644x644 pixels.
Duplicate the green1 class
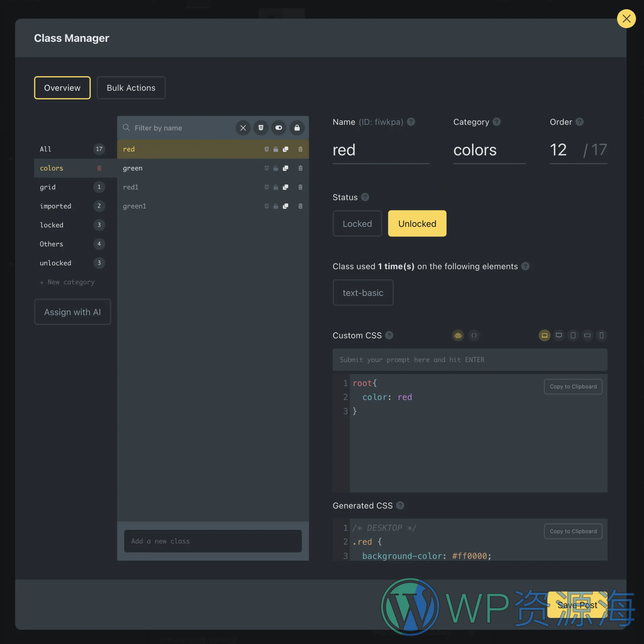point(285,206)
